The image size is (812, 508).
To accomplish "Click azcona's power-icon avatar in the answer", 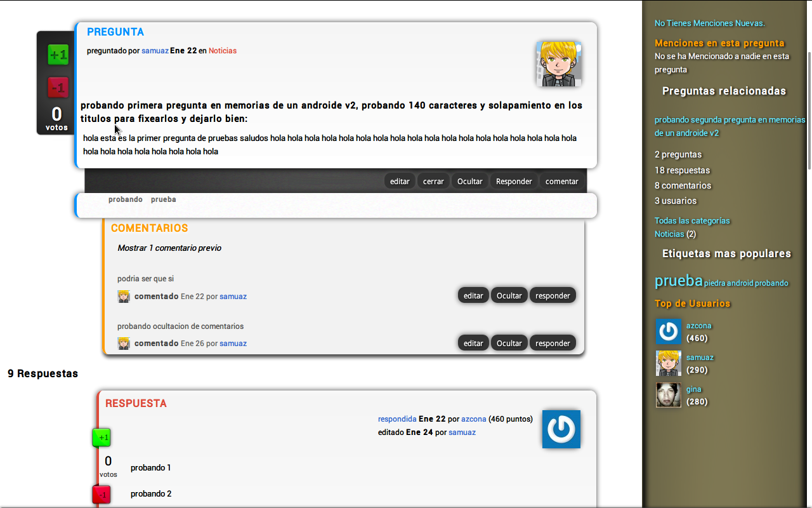I will tap(561, 429).
